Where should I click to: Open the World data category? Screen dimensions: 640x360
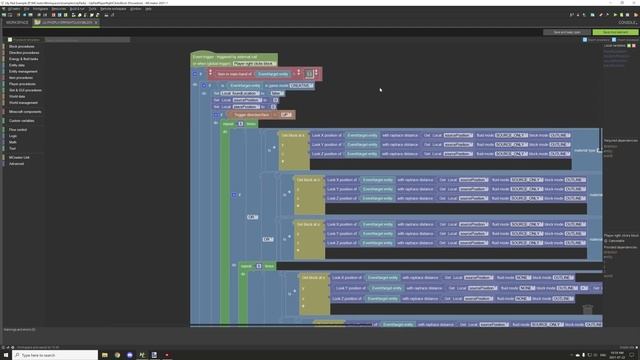click(17, 96)
